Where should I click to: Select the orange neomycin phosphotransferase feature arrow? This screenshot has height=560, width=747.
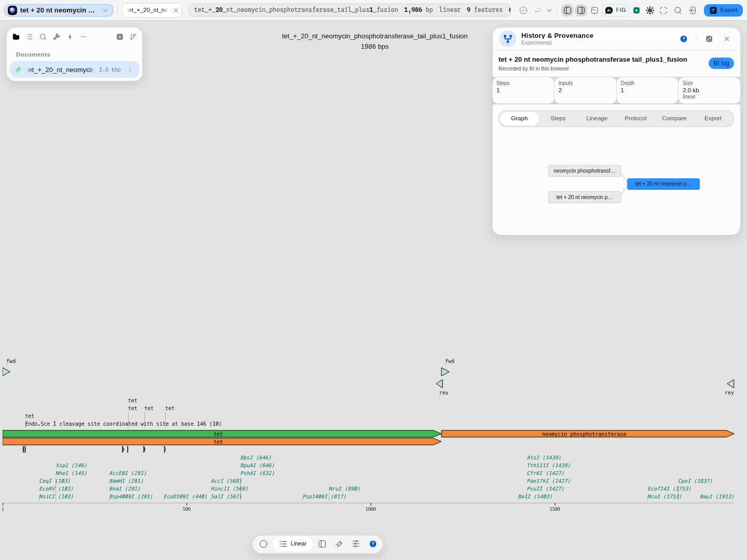click(588, 434)
